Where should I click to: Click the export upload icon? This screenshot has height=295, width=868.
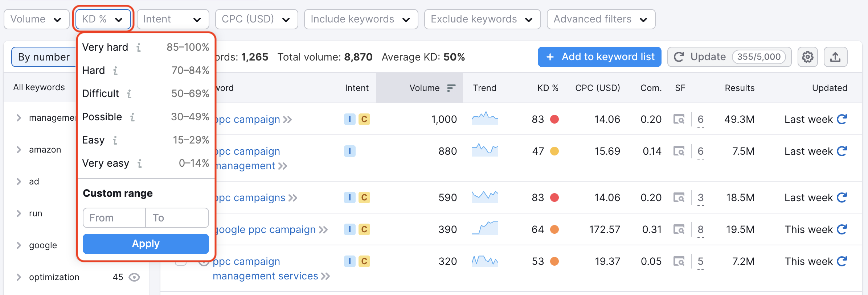pyautogui.click(x=835, y=57)
